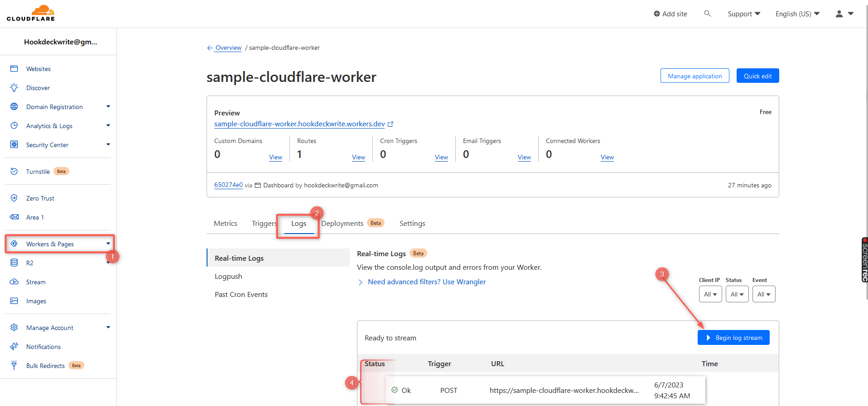Open the search magnifier icon
The height and width of the screenshot is (406, 868).
click(707, 14)
